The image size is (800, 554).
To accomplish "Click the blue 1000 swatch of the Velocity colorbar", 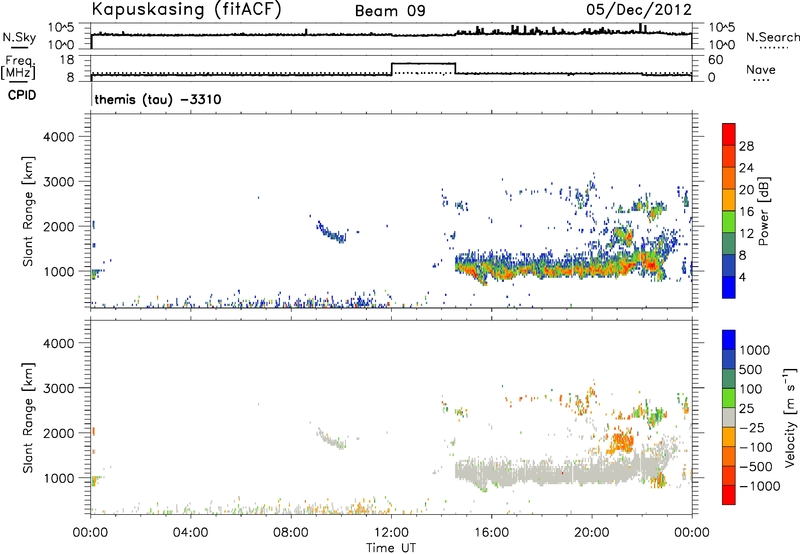I will point(729,340).
